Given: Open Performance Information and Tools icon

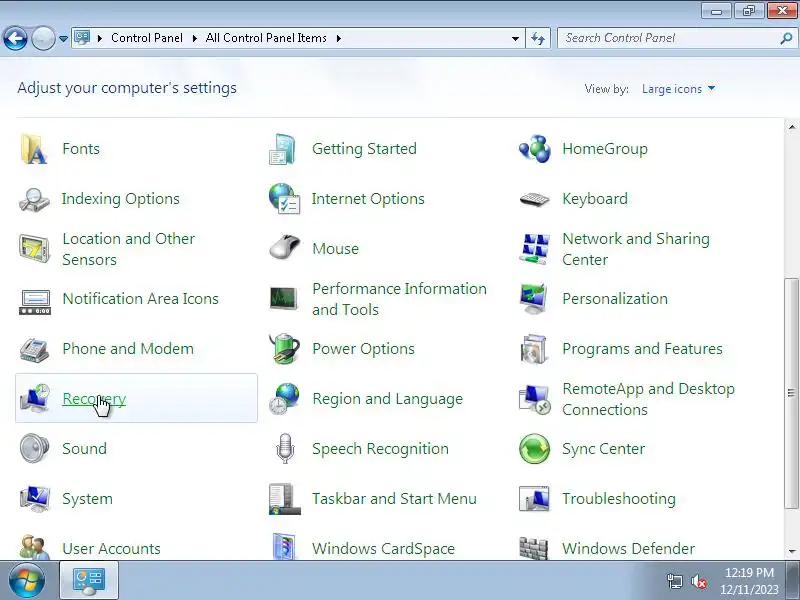Looking at the screenshot, I should point(284,298).
